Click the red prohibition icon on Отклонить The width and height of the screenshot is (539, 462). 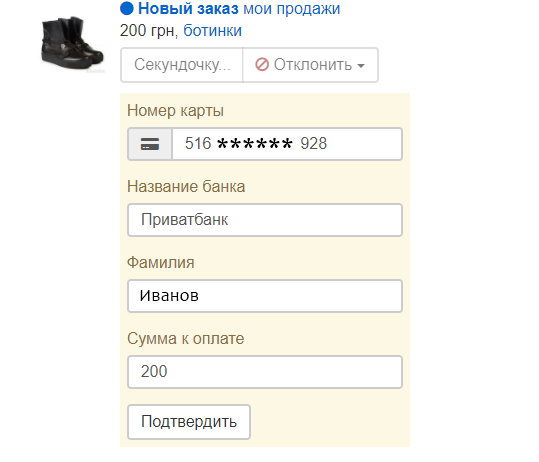(x=262, y=65)
